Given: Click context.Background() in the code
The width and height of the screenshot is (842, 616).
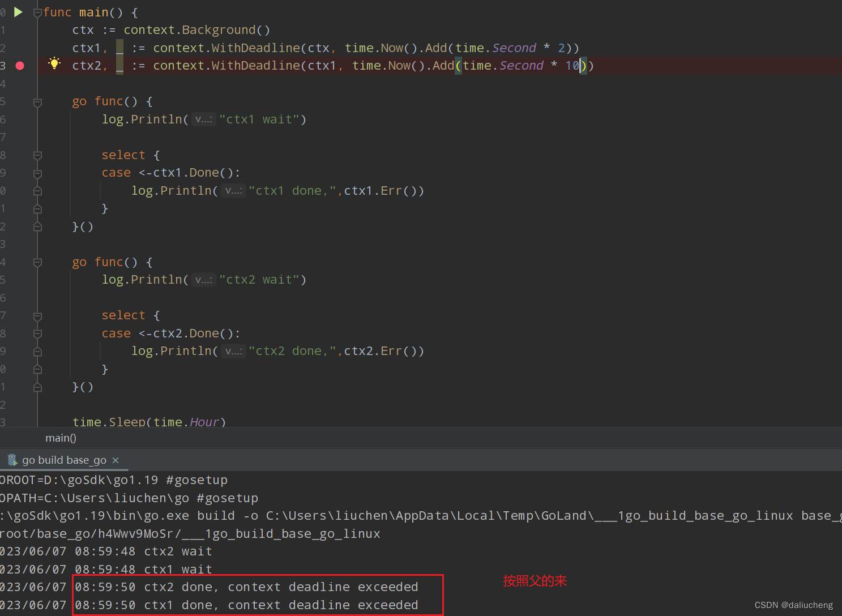Looking at the screenshot, I should [197, 30].
